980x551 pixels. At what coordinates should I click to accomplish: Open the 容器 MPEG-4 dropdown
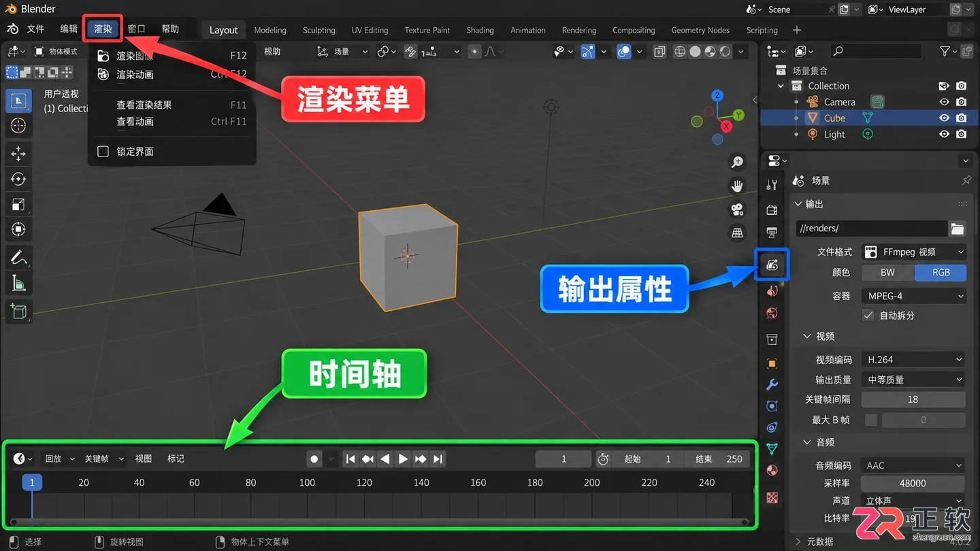pos(914,296)
